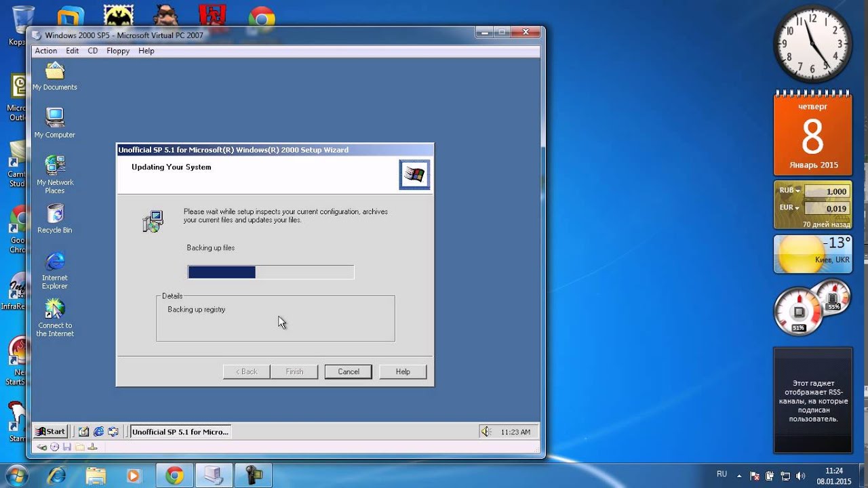Open the My Documents desktop icon
The width and height of the screenshot is (868, 488).
click(55, 76)
